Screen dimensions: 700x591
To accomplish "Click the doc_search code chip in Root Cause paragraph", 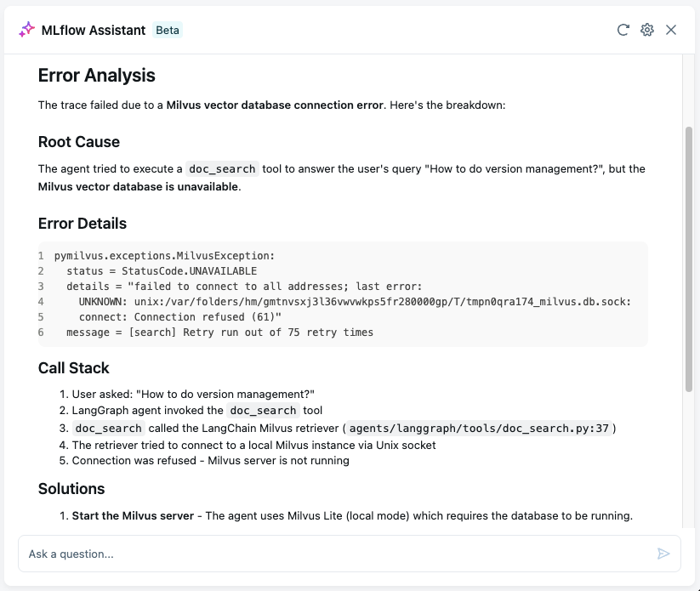I will coord(222,168).
